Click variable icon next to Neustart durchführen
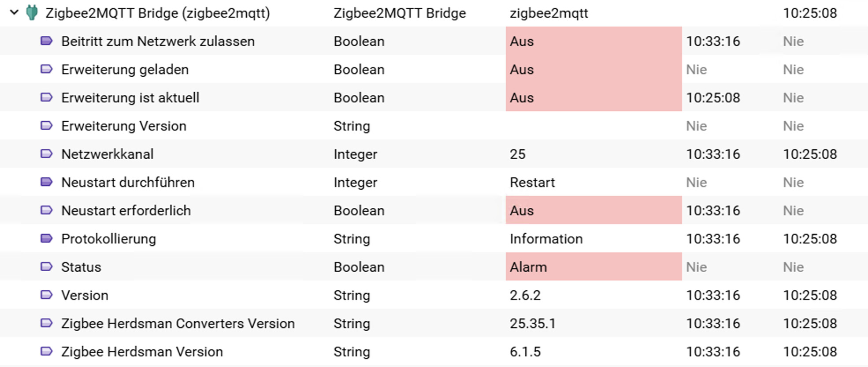868x367 pixels. click(46, 182)
